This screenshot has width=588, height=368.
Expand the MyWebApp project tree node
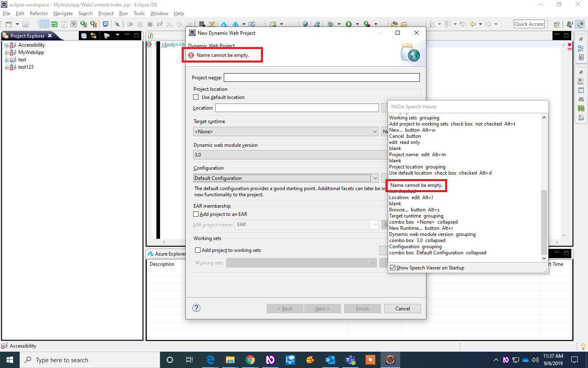pyautogui.click(x=7, y=52)
